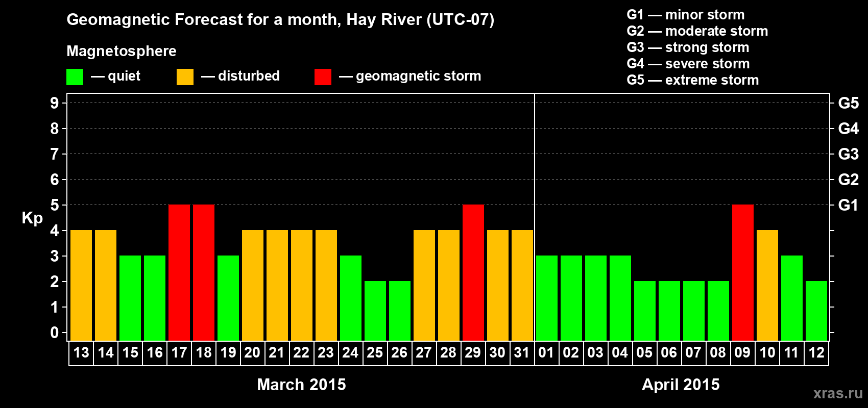Click the 'quiet' legend label
The width and height of the screenshot is (868, 408).
124,76
